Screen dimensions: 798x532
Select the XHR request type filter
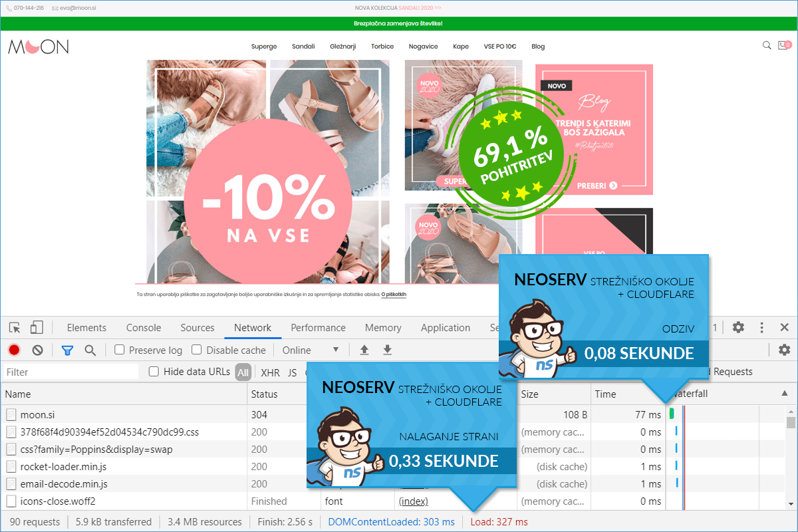pyautogui.click(x=270, y=372)
